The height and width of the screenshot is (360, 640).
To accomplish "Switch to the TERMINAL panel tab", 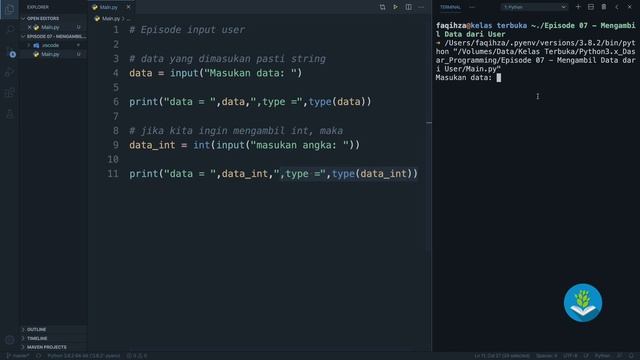I will [x=450, y=7].
